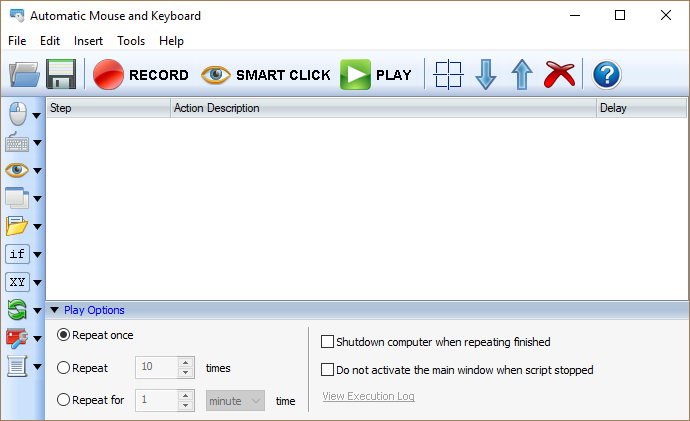This screenshot has width=690, height=421.
Task: Open the File menu
Action: [x=17, y=41]
